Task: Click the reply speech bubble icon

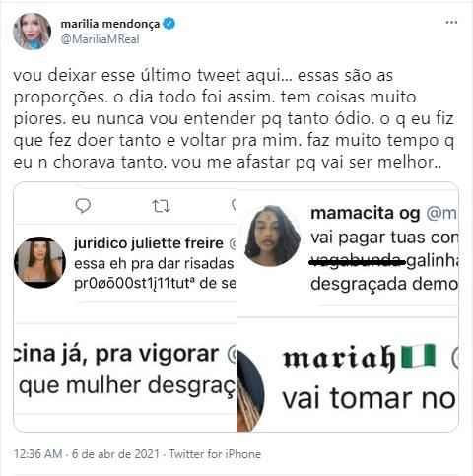Action: pyautogui.click(x=83, y=206)
